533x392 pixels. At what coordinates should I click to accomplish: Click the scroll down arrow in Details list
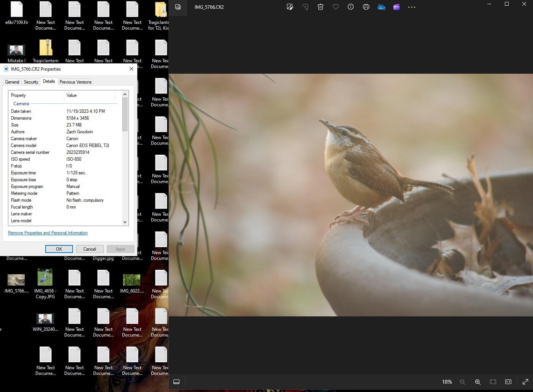click(125, 222)
